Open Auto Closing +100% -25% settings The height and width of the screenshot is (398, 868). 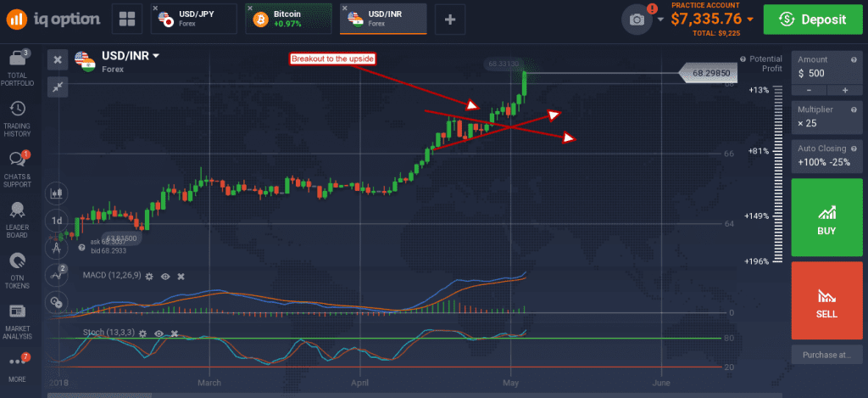(x=827, y=156)
